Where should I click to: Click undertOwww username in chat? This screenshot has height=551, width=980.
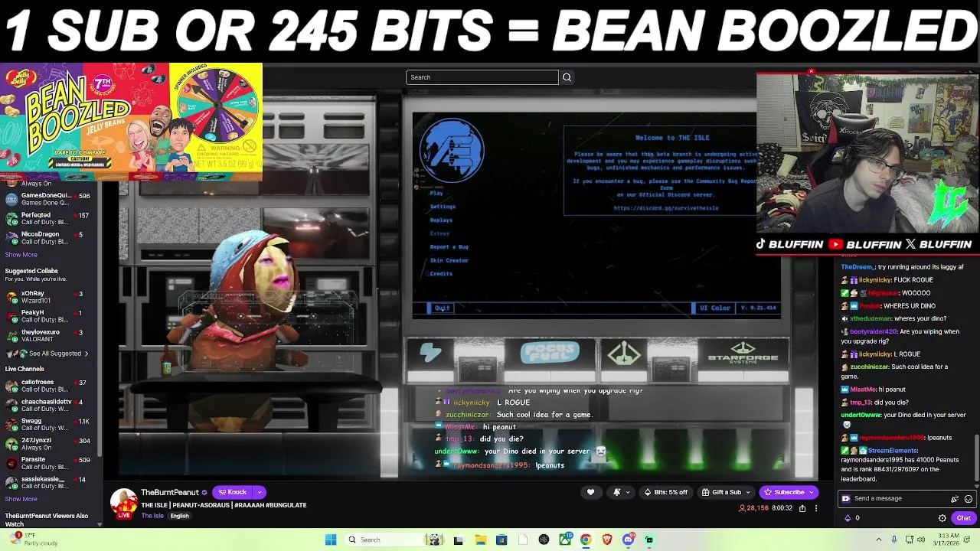861,415
